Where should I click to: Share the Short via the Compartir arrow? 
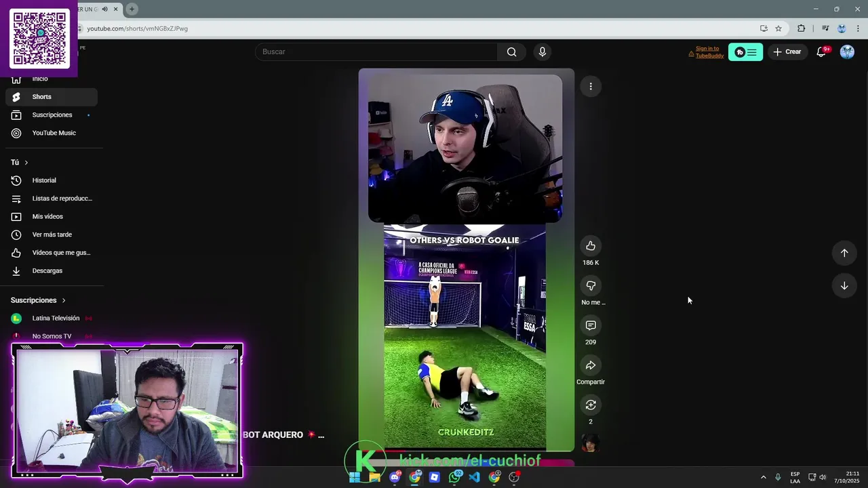pyautogui.click(x=591, y=365)
